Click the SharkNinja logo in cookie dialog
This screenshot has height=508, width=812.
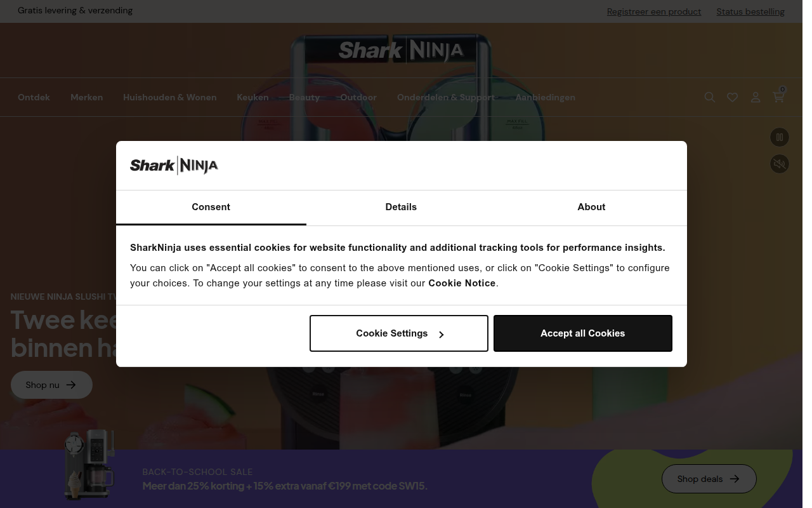coord(174,166)
